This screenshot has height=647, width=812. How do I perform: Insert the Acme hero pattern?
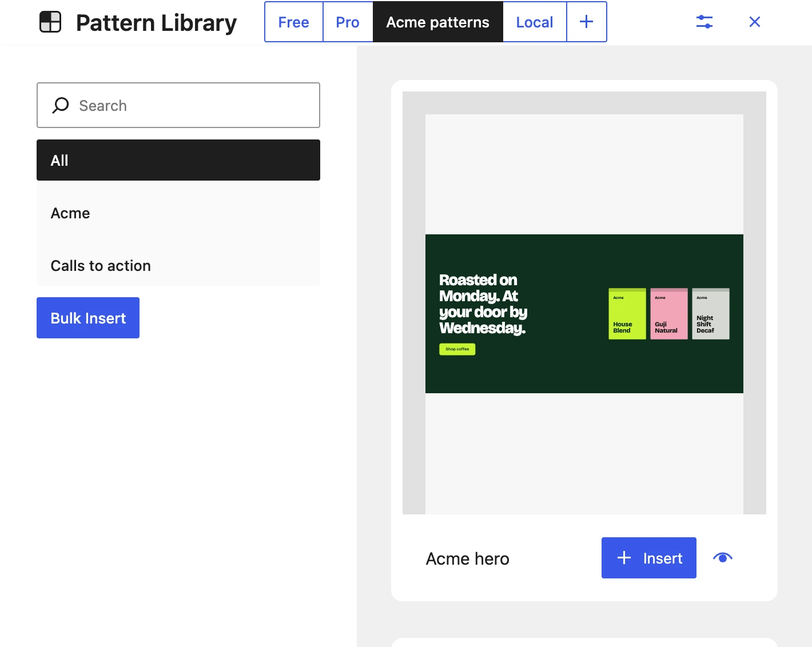click(649, 558)
